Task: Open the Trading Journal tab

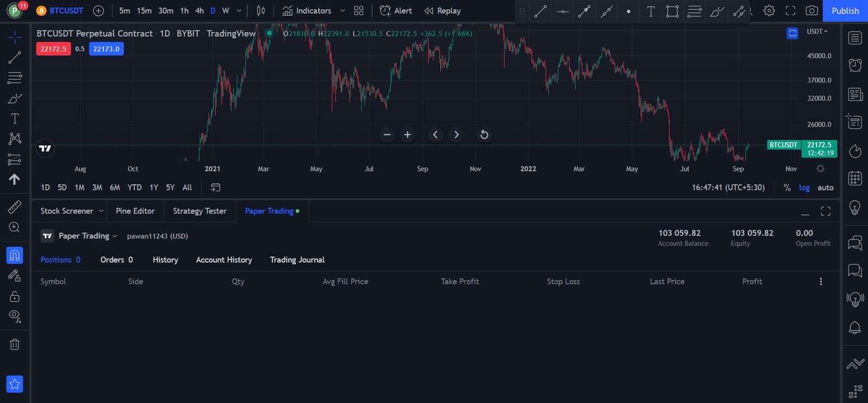Action: [x=297, y=260]
